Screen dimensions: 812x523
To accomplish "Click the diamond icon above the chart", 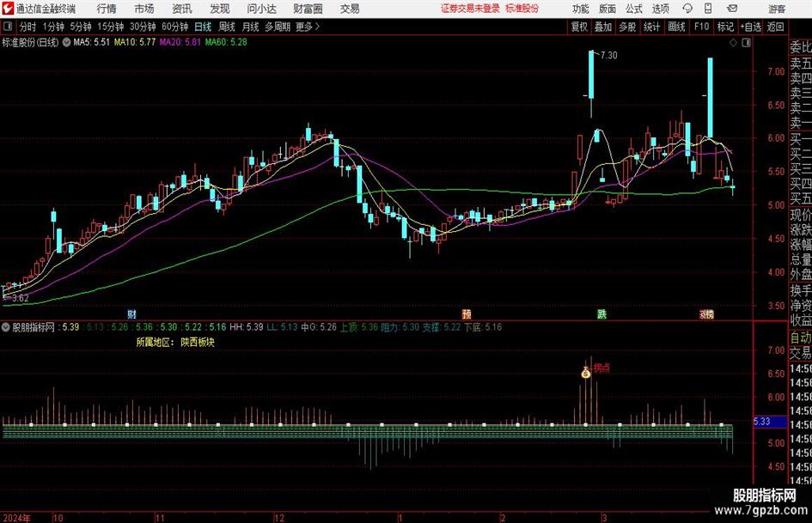I will (x=733, y=43).
